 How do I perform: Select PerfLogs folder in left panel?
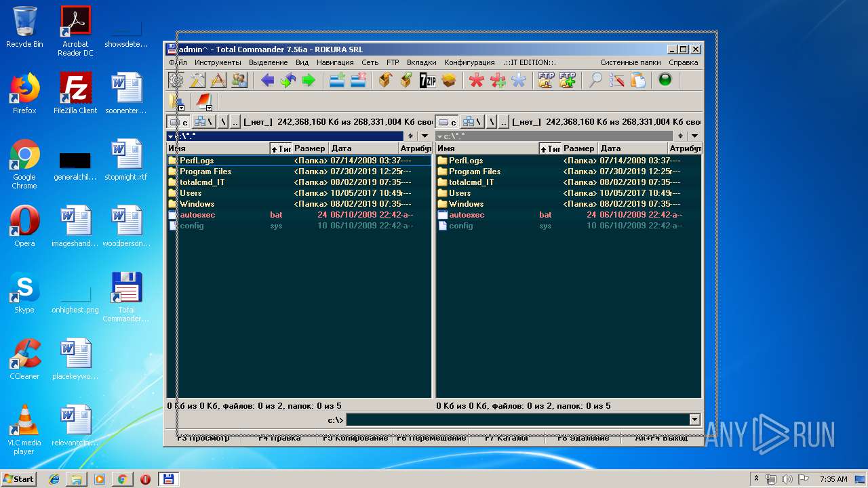[299, 161]
